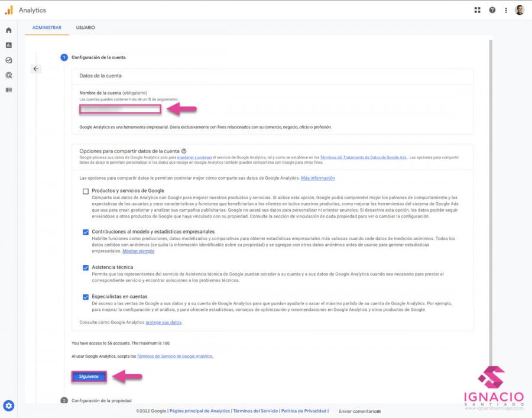Click the Siguiente button
Image resolution: width=532 pixels, height=418 pixels.
click(x=89, y=375)
